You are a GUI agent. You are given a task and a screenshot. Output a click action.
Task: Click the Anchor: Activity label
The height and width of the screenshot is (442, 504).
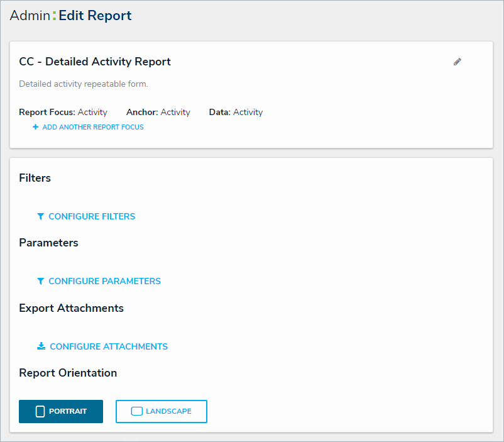coord(158,112)
